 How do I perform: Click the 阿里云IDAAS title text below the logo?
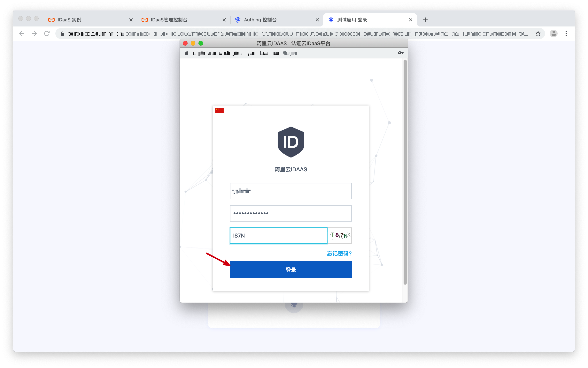click(291, 169)
